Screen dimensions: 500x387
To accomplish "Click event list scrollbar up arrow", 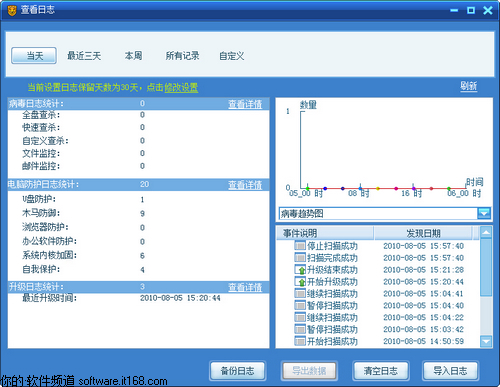I will coord(486,232).
